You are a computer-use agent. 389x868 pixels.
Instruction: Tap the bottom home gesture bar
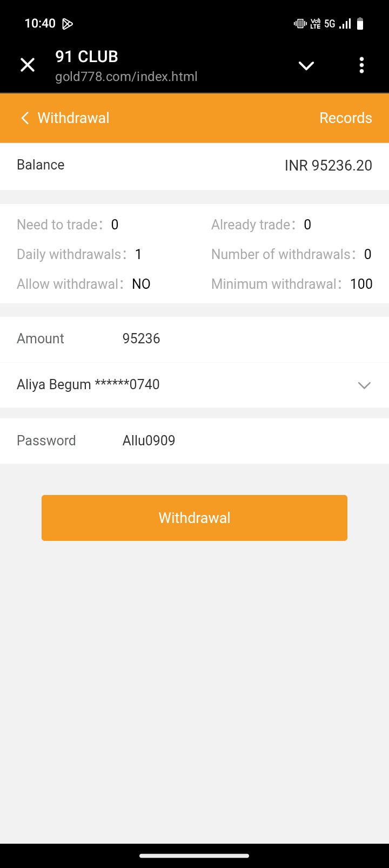(x=194, y=856)
